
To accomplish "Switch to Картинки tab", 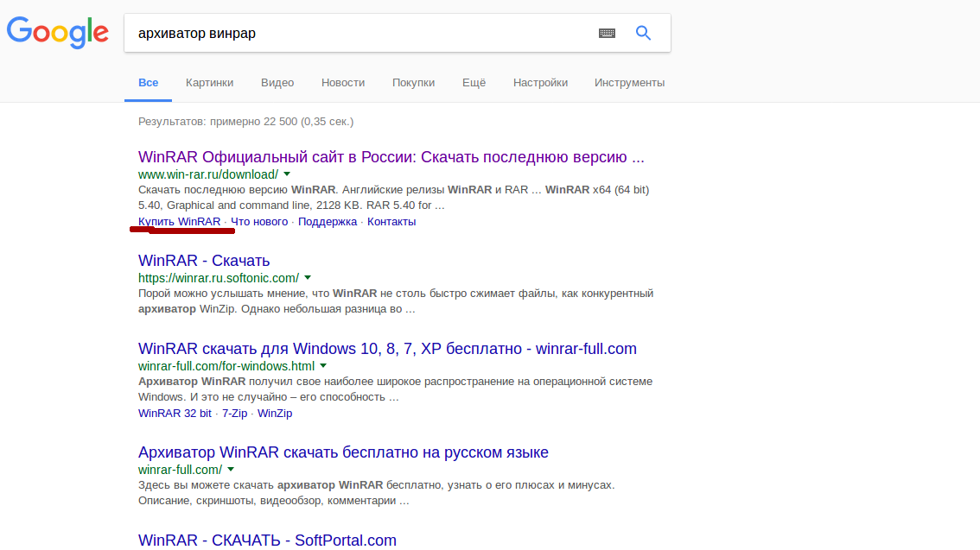I will pyautogui.click(x=209, y=82).
